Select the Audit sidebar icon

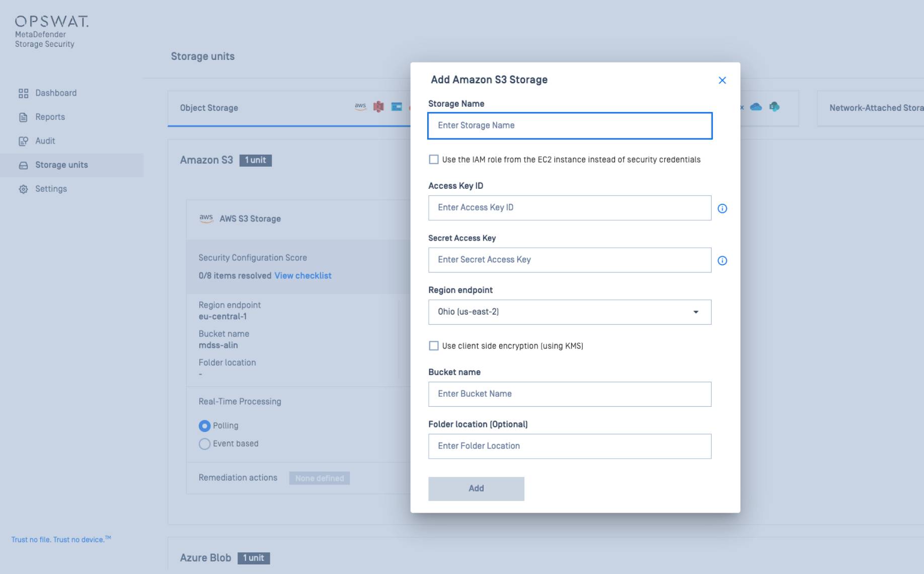[x=23, y=140]
